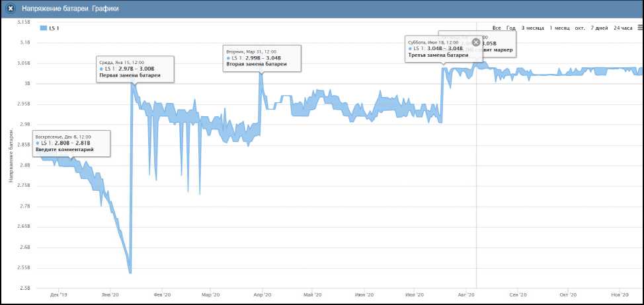Select the '24 часа' time range
The image size is (644, 305).
pyautogui.click(x=623, y=28)
